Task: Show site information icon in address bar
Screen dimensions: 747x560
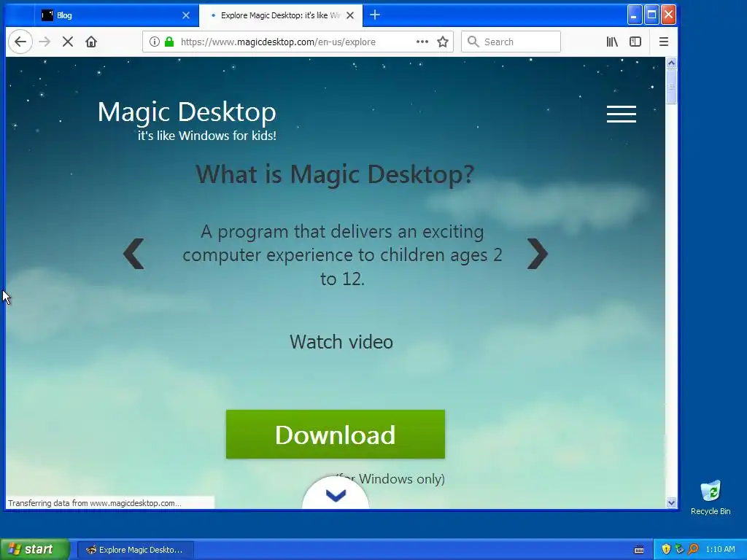Action: point(155,42)
